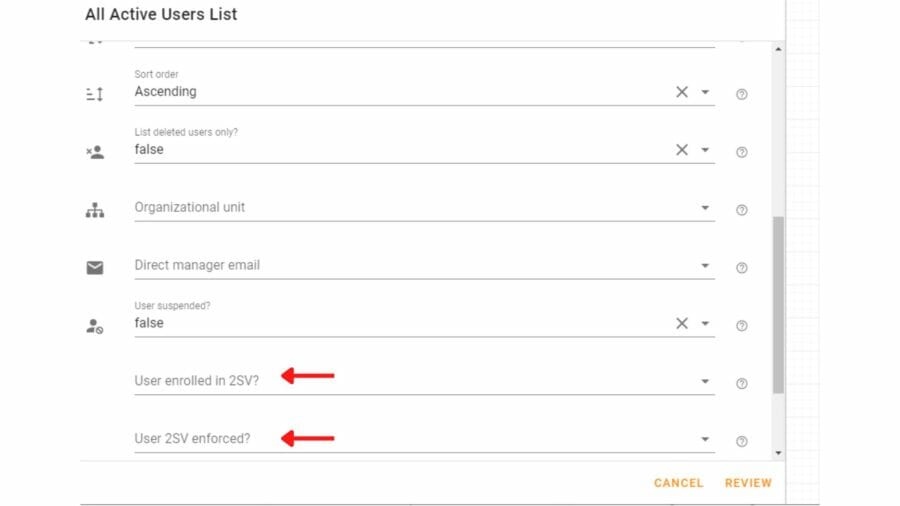900x506 pixels.
Task: Open help for Sort order field
Action: tap(742, 94)
